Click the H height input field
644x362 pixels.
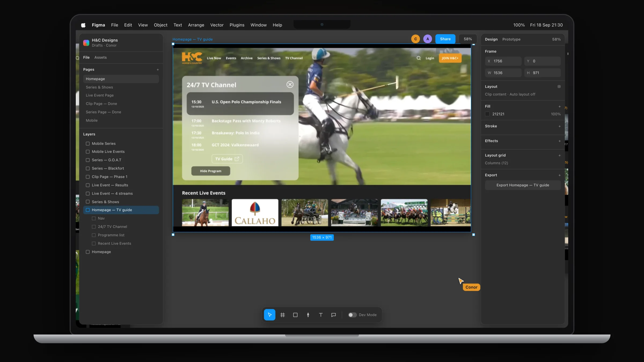542,73
